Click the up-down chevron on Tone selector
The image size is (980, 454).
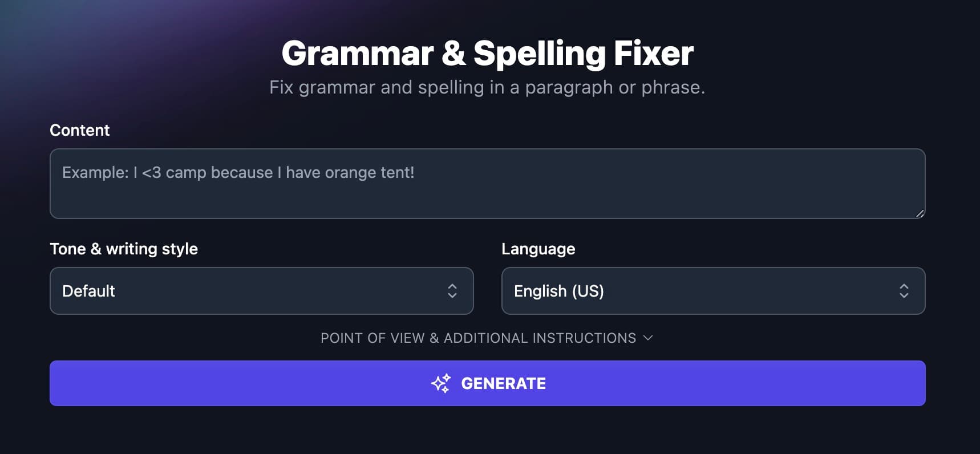(451, 291)
